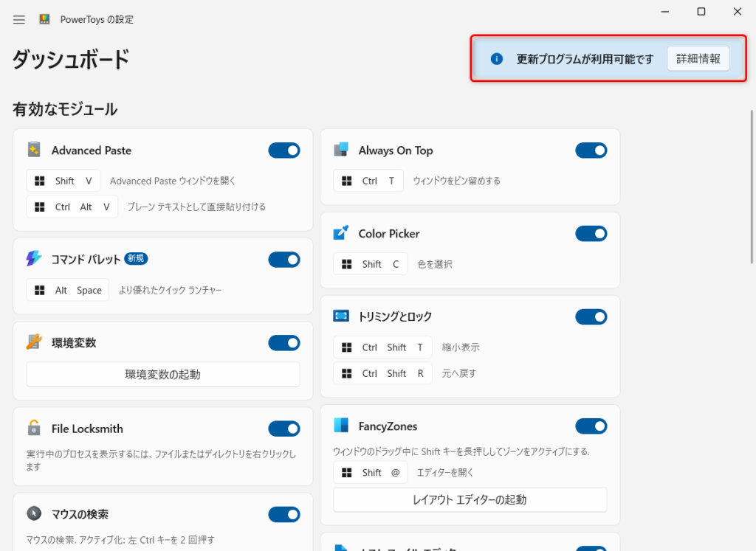
Task: Click the Shift V shortcut for Advanced Paste
Action: (63, 181)
